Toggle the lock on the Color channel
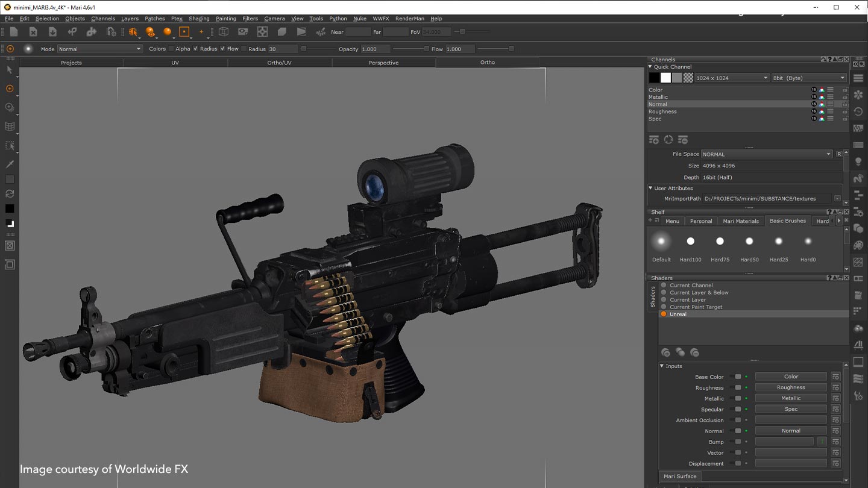This screenshot has height=488, width=868. [x=844, y=89]
